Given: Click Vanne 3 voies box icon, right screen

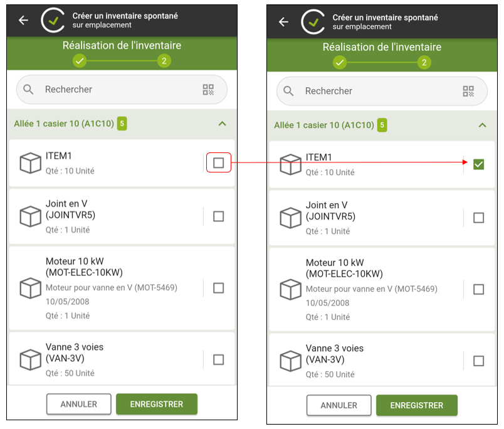Looking at the screenshot, I should tap(291, 361).
